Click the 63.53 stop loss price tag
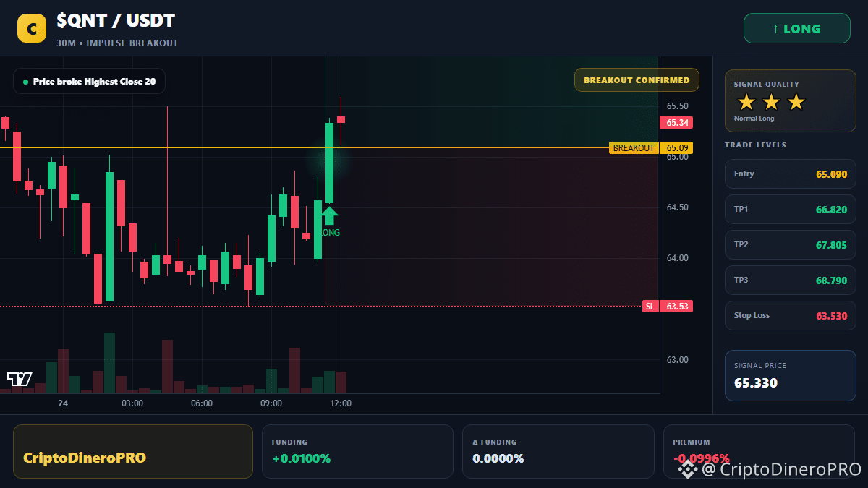The width and height of the screenshot is (868, 488). 676,307
